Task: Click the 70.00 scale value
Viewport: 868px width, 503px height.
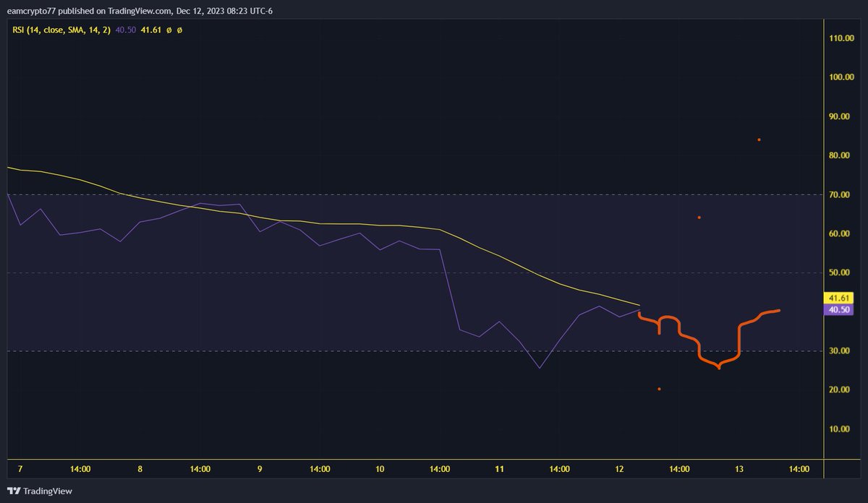Action: click(x=839, y=194)
